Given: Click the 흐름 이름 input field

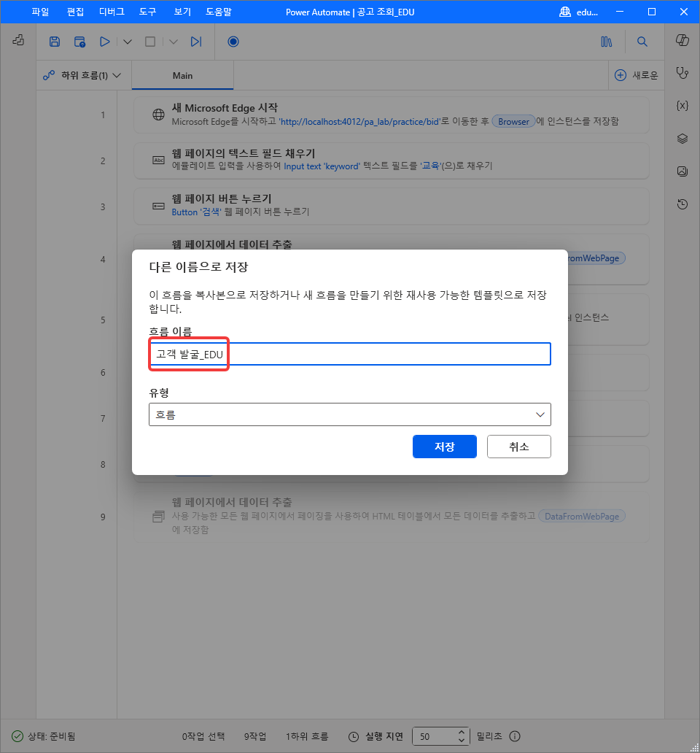Looking at the screenshot, I should (350, 355).
